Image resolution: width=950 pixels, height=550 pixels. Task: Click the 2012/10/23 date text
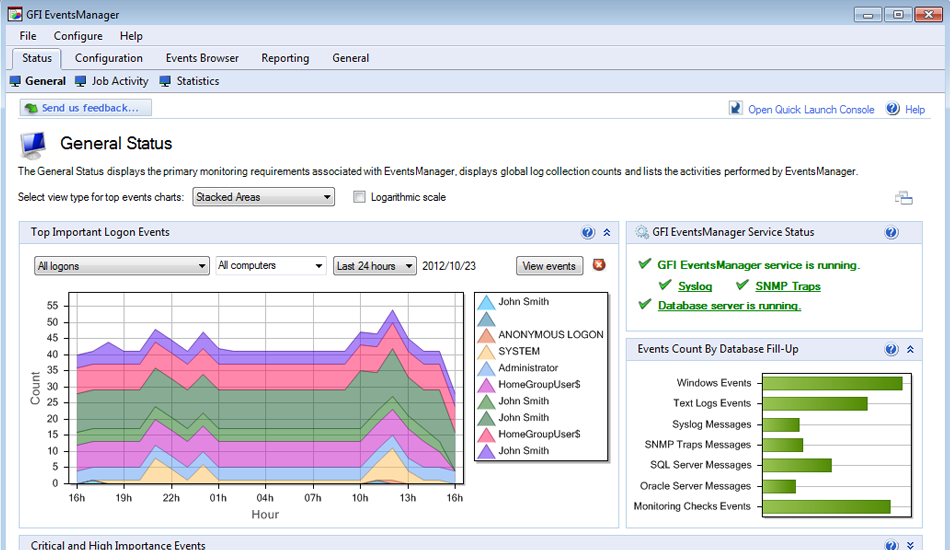click(449, 266)
